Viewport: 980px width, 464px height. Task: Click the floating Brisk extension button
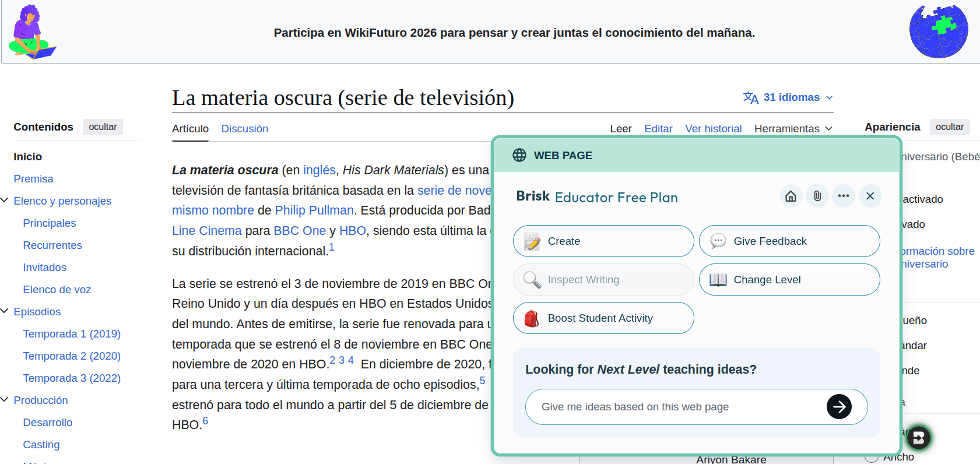919,438
